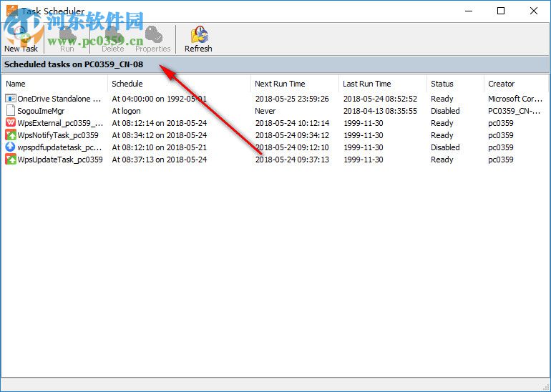Click the SogouImeMgr blank file icon
Screen dimensions: 551x392
click(x=11, y=111)
